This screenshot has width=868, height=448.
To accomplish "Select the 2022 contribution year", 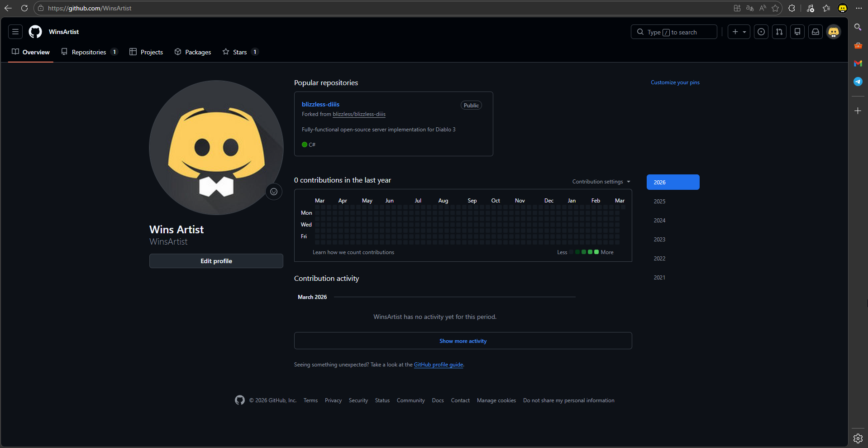I will (x=673, y=258).
